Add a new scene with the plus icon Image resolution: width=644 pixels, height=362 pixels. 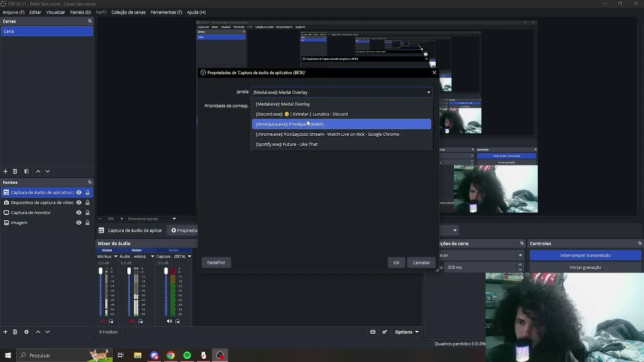tap(6, 171)
